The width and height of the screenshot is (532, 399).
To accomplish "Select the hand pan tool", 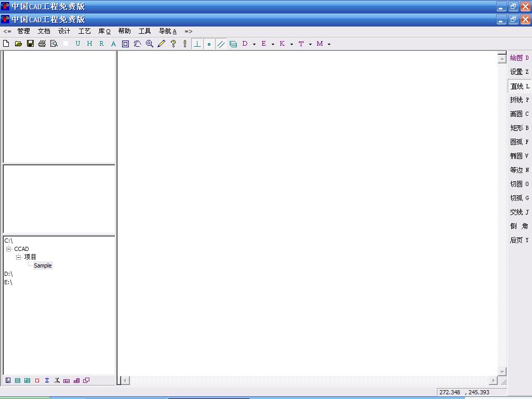I will (137, 44).
